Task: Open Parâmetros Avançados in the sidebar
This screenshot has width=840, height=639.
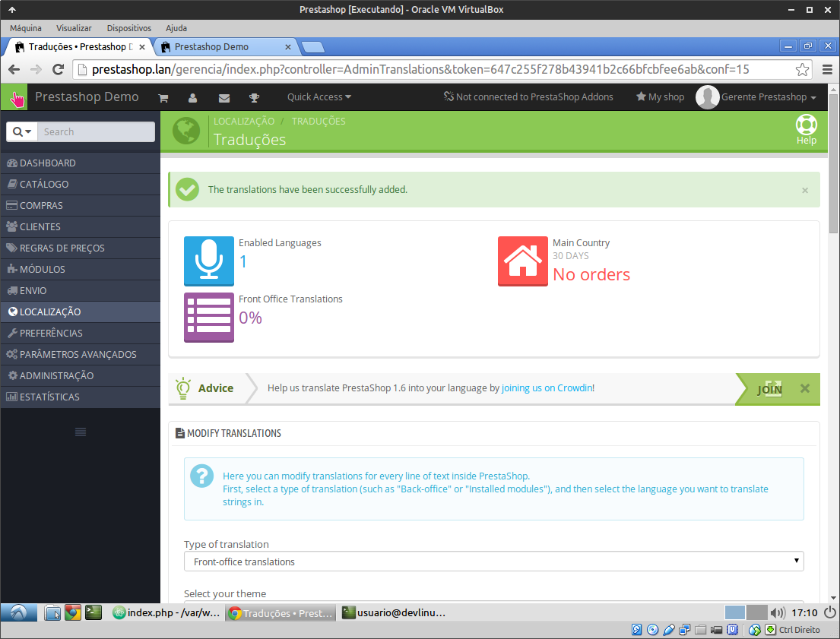Action: coord(81,355)
